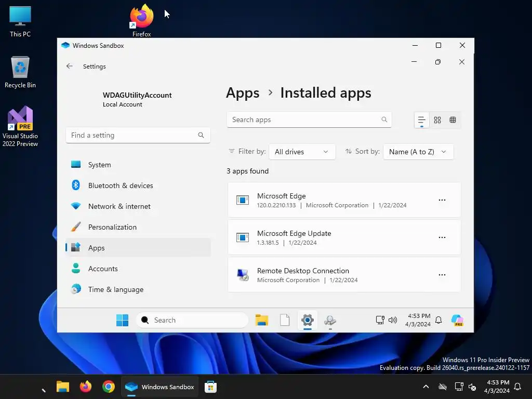Open Microsoft Store from host taskbar
The image size is (532, 399).
coord(210,387)
